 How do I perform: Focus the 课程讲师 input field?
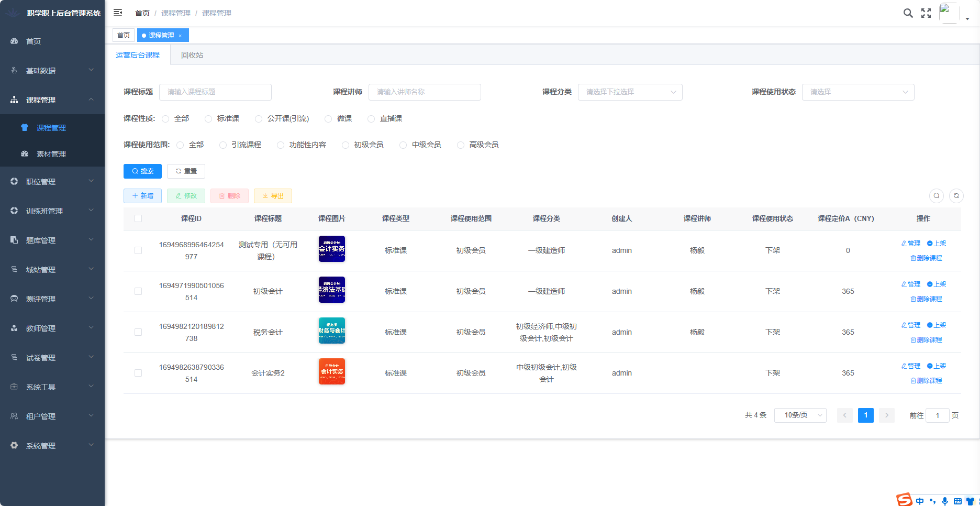click(x=425, y=92)
